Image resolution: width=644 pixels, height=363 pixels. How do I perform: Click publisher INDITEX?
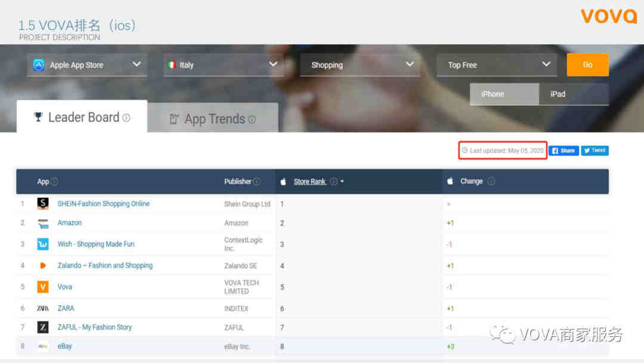pos(236,308)
